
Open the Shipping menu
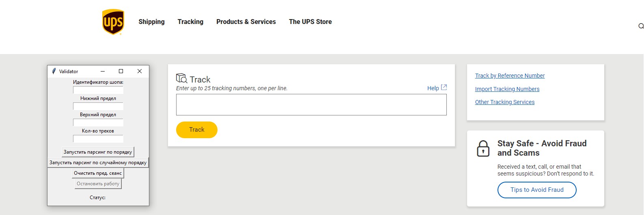click(151, 22)
